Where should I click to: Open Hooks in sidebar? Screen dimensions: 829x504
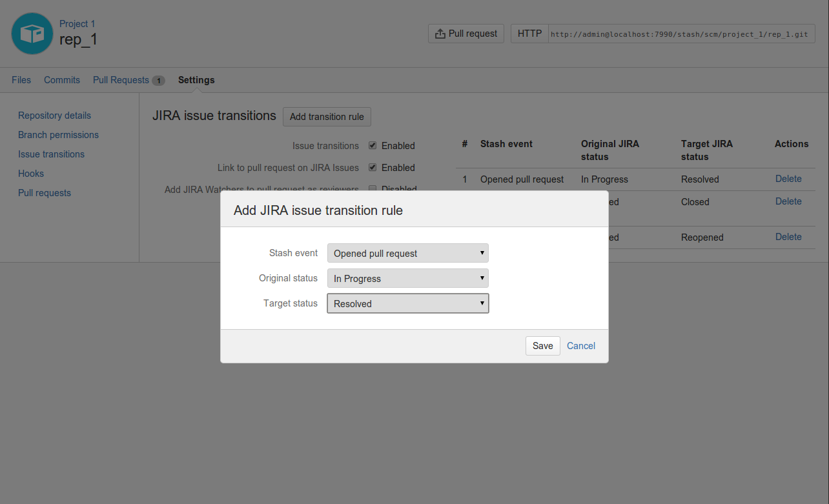pos(31,174)
